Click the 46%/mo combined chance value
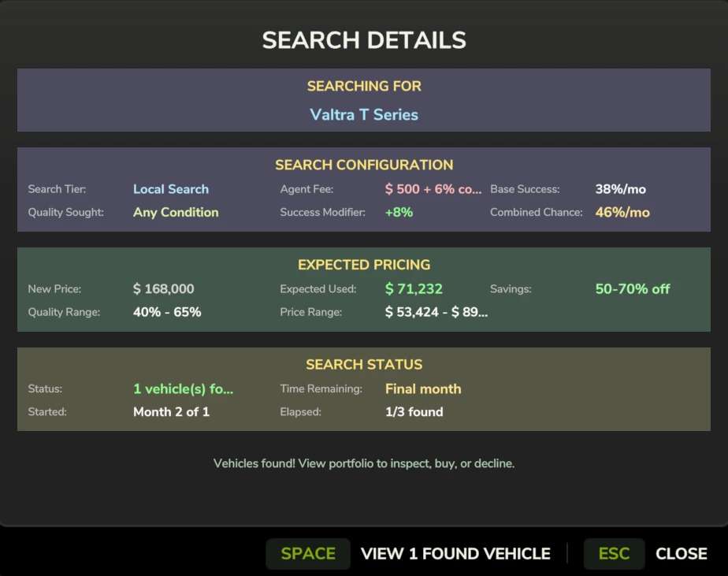This screenshot has width=728, height=576. point(622,212)
